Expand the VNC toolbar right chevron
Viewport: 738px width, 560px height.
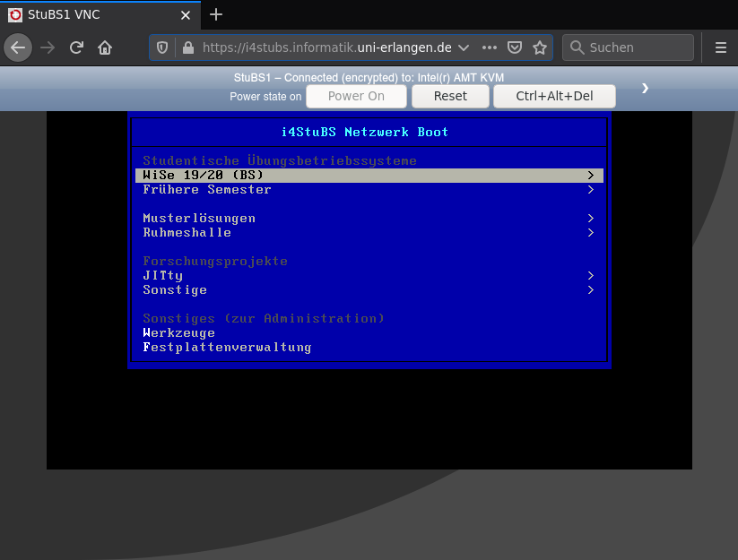point(645,88)
